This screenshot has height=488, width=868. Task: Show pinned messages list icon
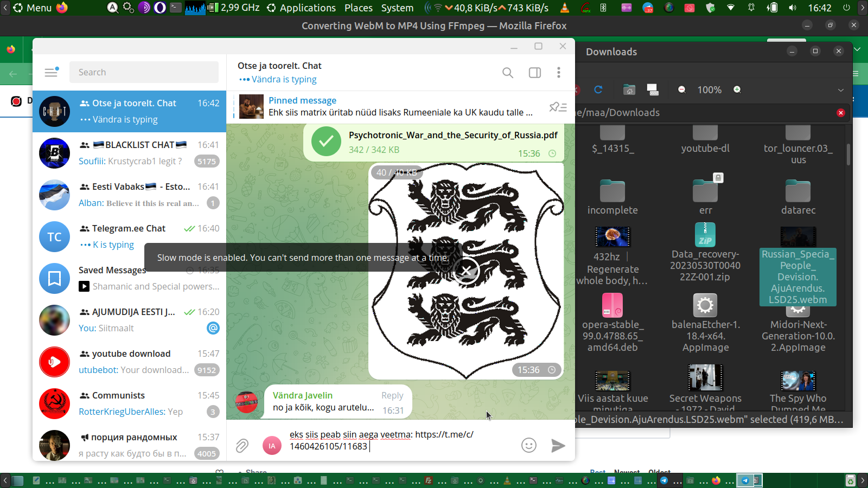coord(558,107)
